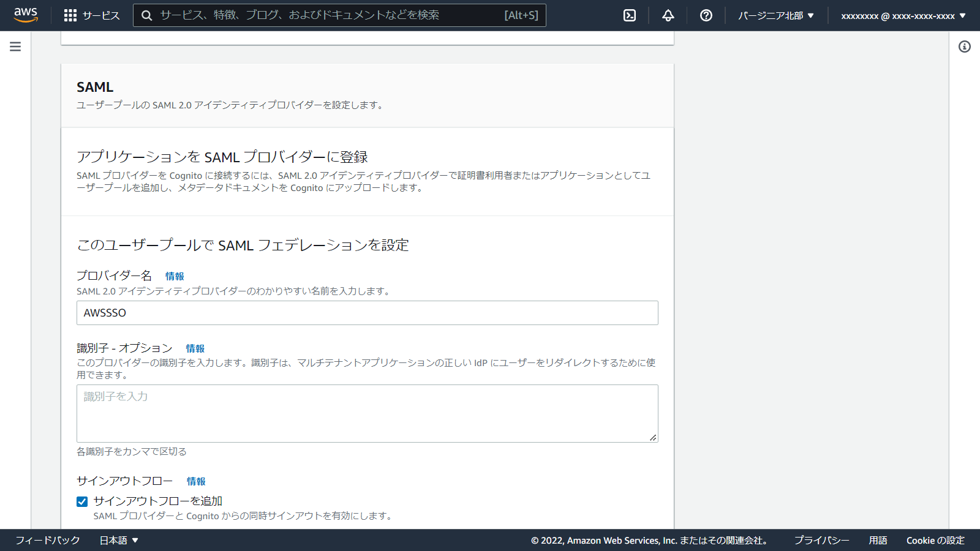Open the CloudShell terminal icon
Screen dimensions: 980x551
[630, 15]
